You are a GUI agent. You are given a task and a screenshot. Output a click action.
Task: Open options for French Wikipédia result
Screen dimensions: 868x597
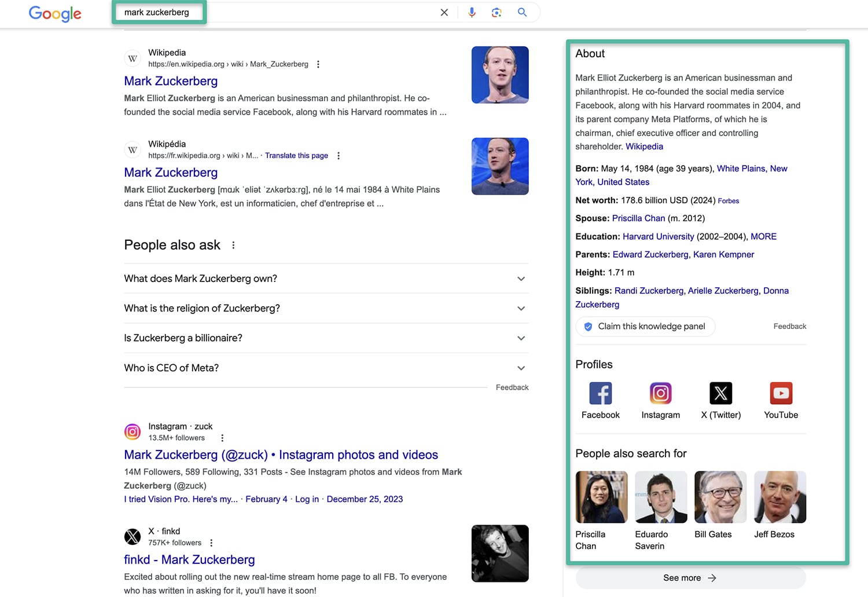point(339,156)
